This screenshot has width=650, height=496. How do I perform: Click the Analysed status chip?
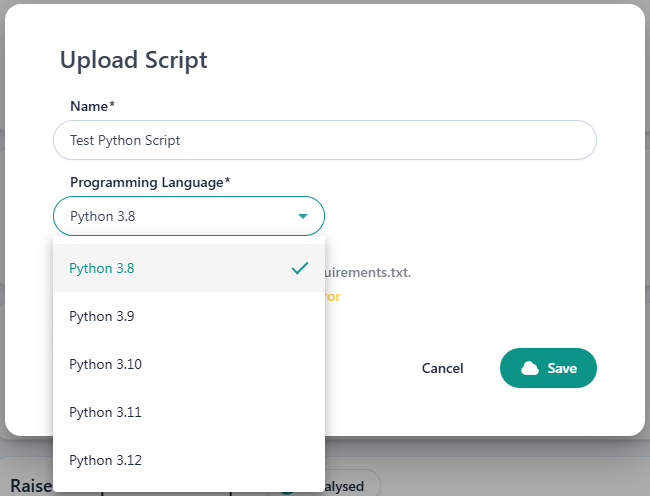click(348, 486)
